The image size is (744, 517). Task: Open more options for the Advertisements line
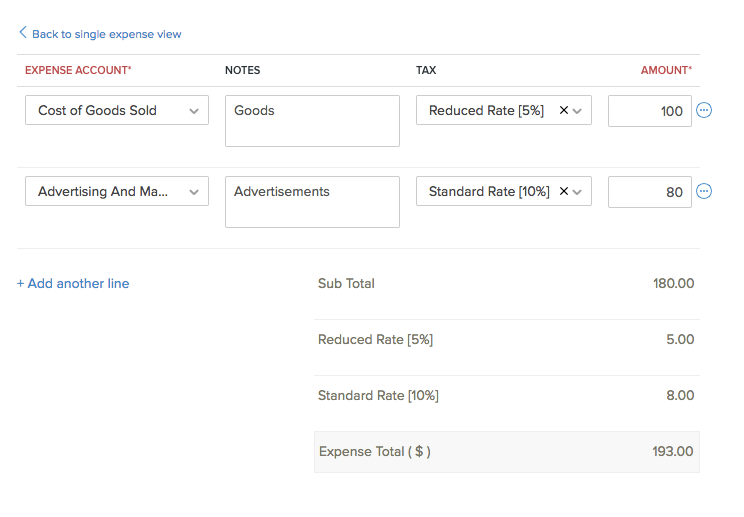click(704, 191)
